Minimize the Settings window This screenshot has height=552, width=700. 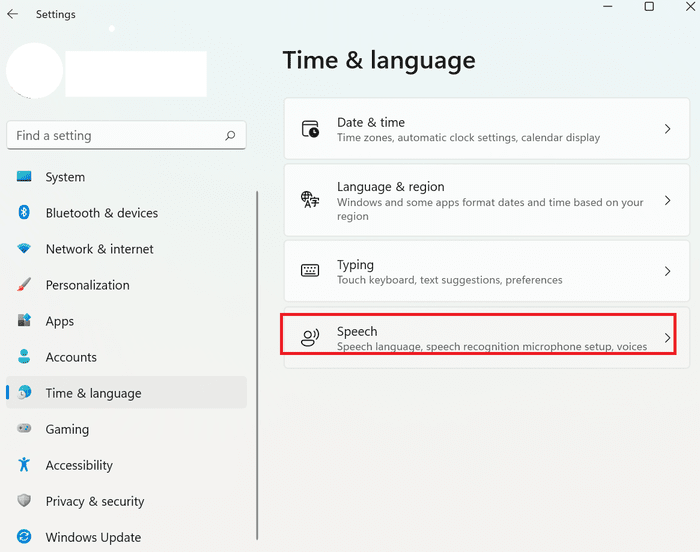point(608,6)
